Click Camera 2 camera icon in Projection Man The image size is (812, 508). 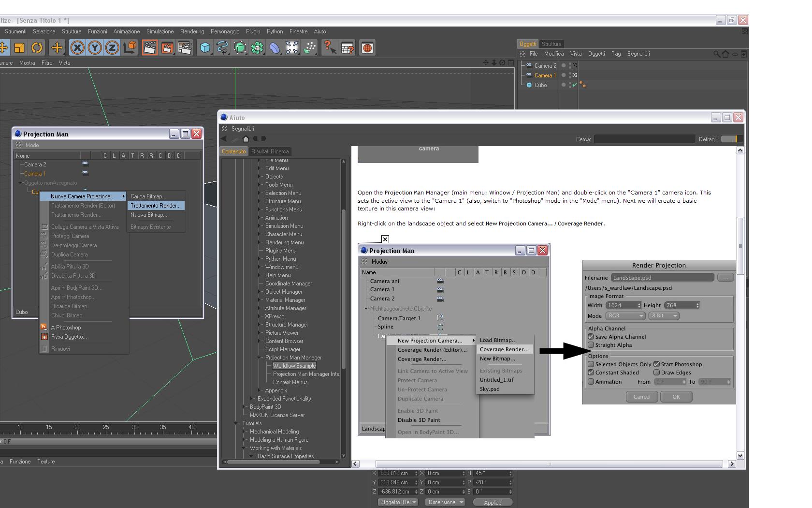[x=85, y=164]
